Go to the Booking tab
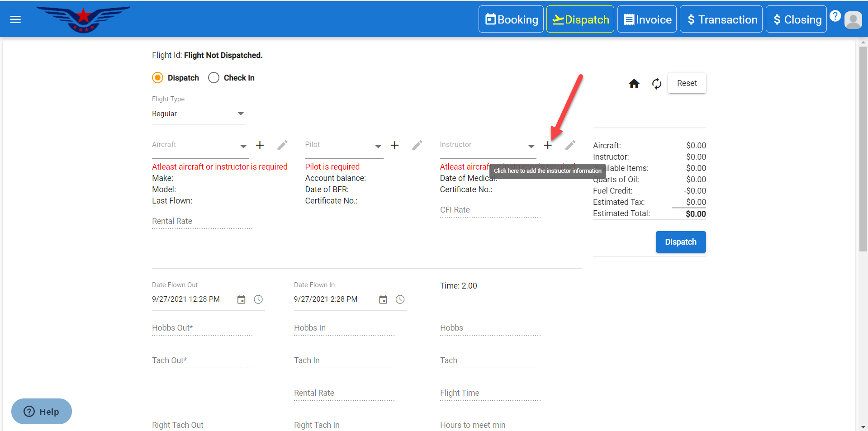868x431 pixels. (x=511, y=19)
